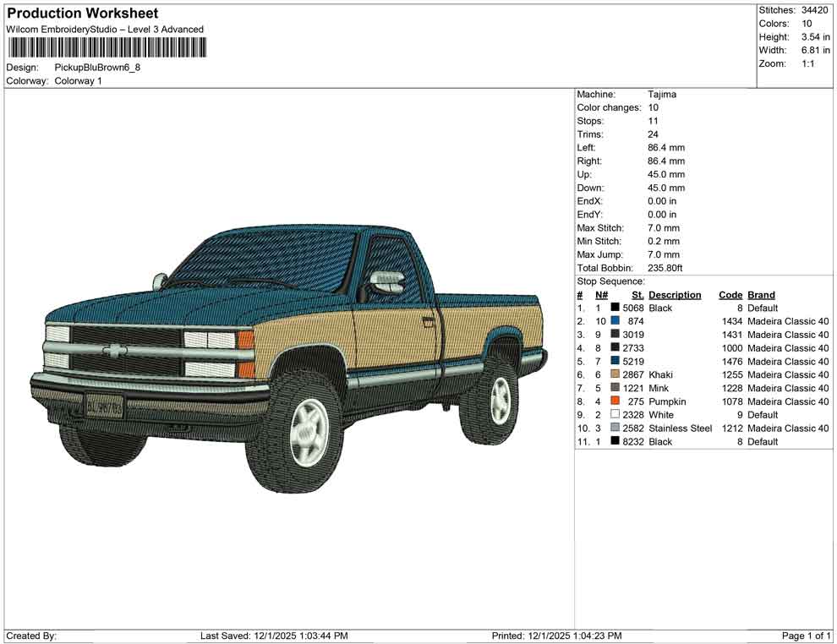Viewport: 837px width, 644px height.
Task: Click the final Black chip in row 11
Action: [615, 441]
